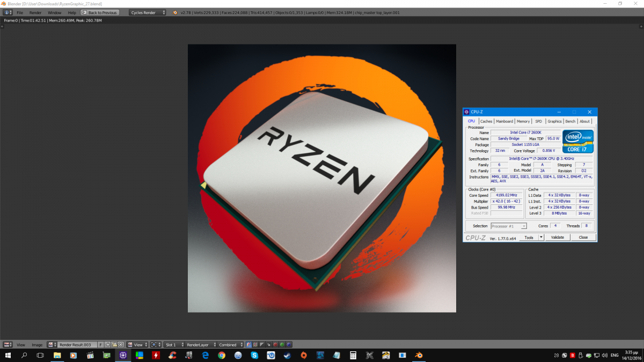Show blue channel only toggle

pyautogui.click(x=289, y=345)
